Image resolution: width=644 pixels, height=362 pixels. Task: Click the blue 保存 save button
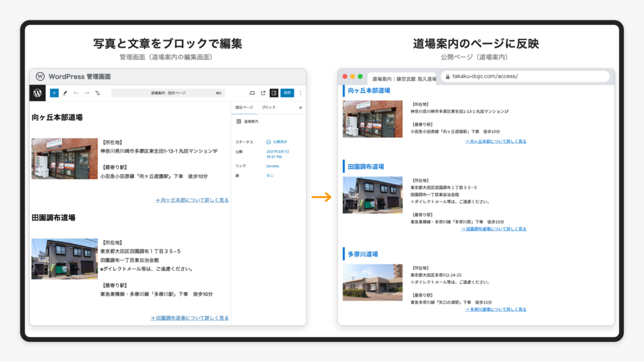[287, 93]
